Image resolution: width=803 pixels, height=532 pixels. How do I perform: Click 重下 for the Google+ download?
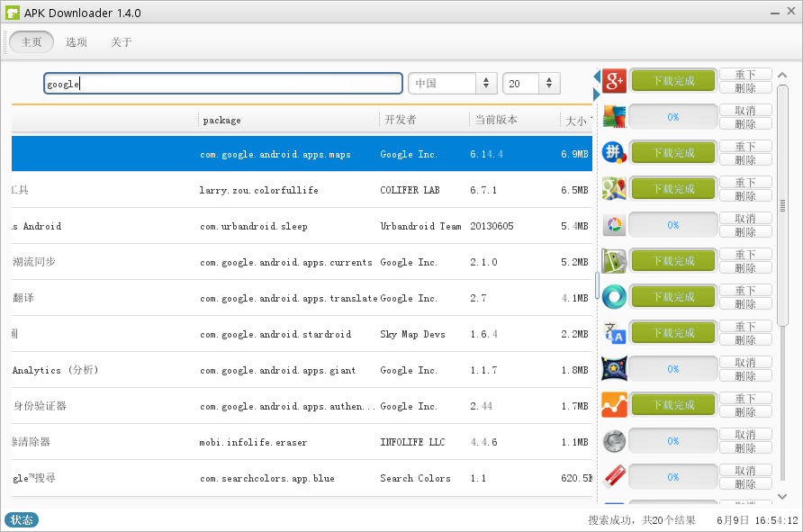(x=745, y=74)
